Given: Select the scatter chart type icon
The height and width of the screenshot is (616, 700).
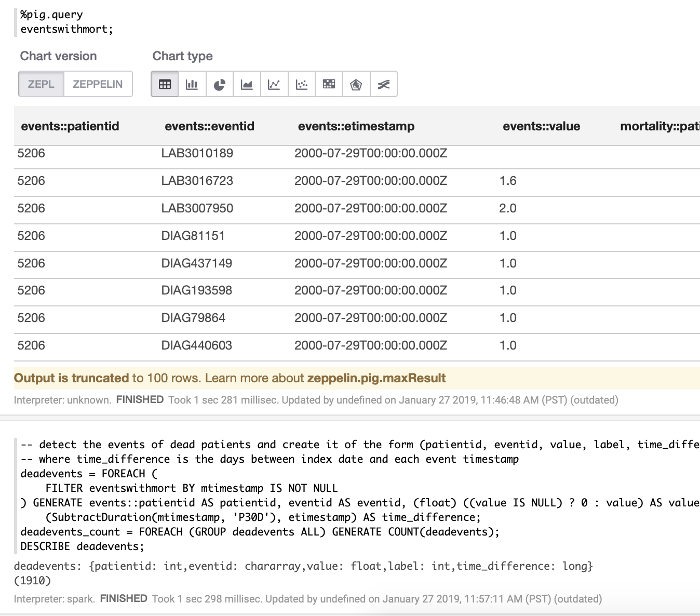Looking at the screenshot, I should click(302, 84).
